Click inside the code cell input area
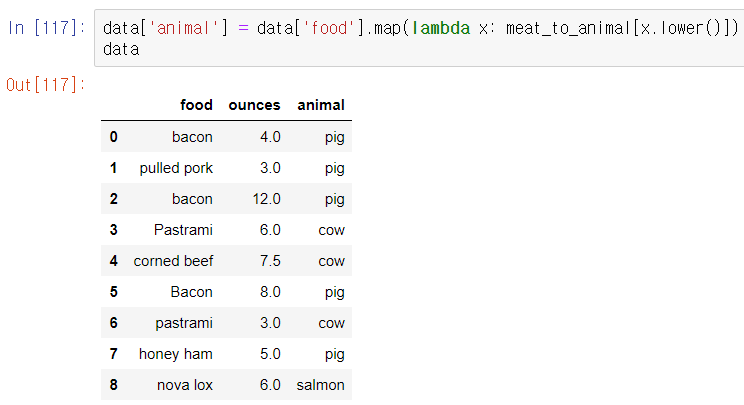 tap(419, 38)
